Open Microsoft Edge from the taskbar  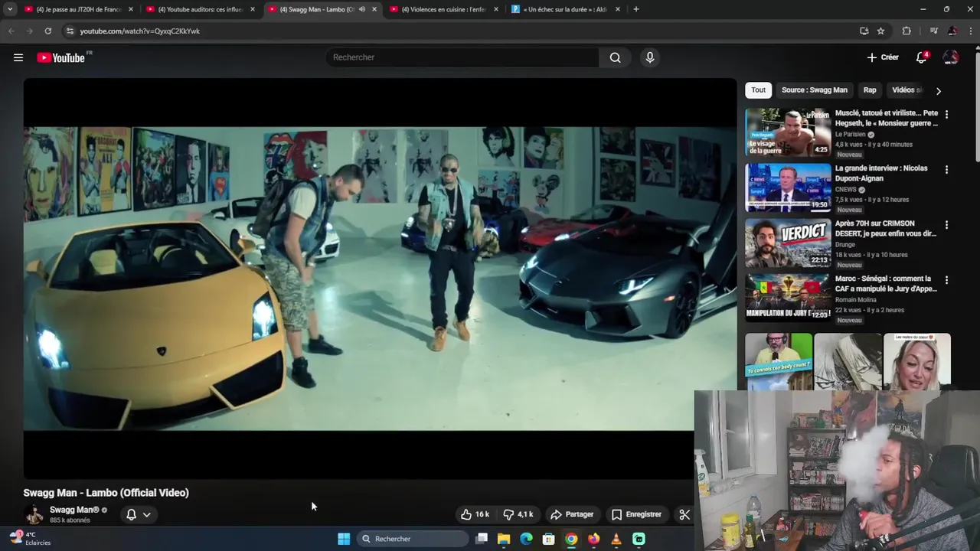(526, 539)
